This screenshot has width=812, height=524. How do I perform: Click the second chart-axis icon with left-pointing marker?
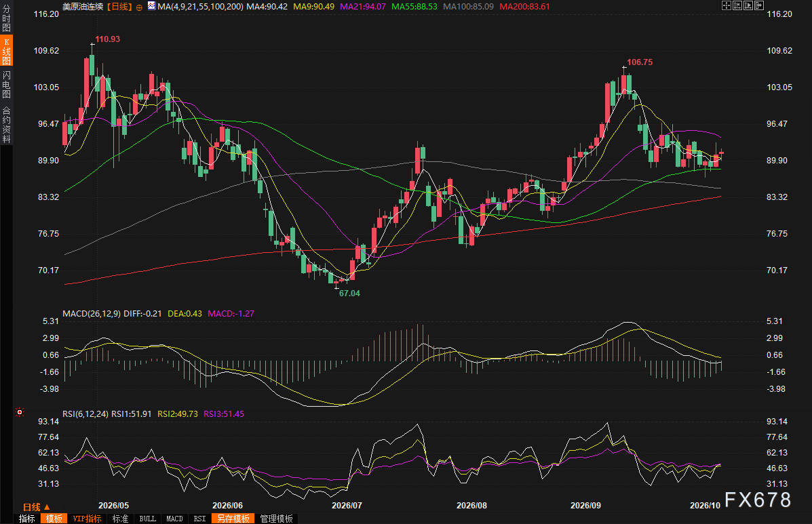point(737,5)
